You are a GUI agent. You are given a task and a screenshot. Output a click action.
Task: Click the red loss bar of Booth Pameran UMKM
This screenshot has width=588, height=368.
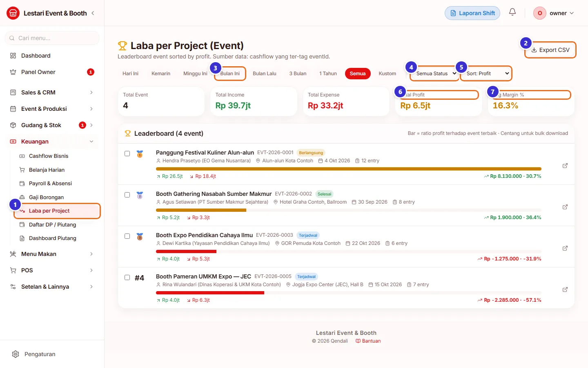210,293
